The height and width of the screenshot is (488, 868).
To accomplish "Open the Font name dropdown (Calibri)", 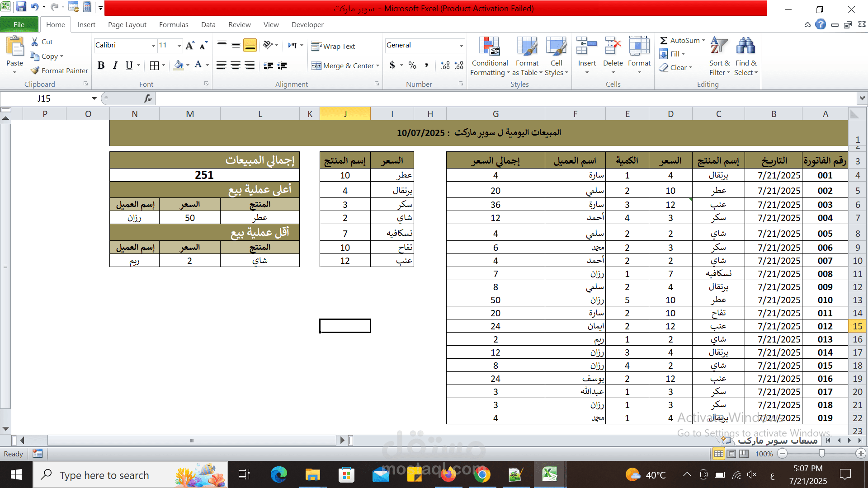I will coord(153,46).
